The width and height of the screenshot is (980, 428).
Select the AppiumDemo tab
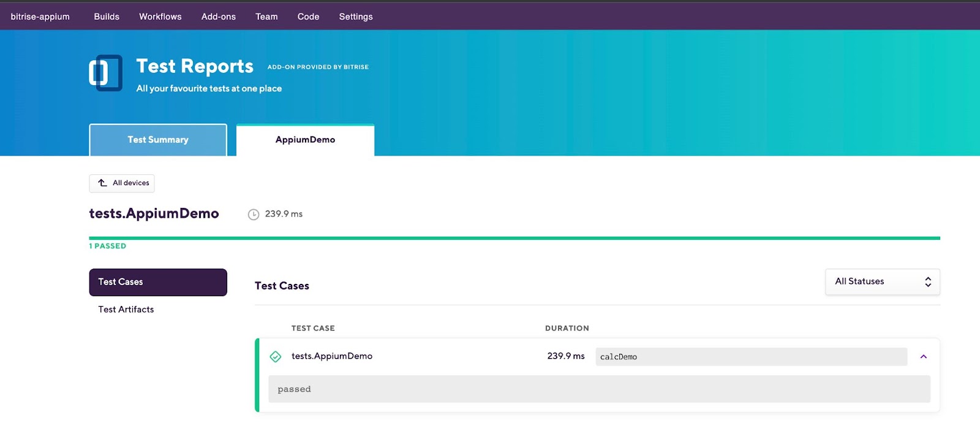305,140
